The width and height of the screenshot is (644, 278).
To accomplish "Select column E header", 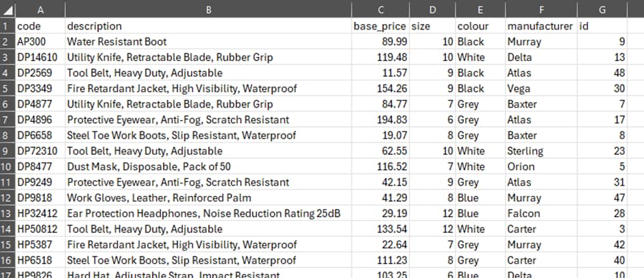I will [480, 9].
